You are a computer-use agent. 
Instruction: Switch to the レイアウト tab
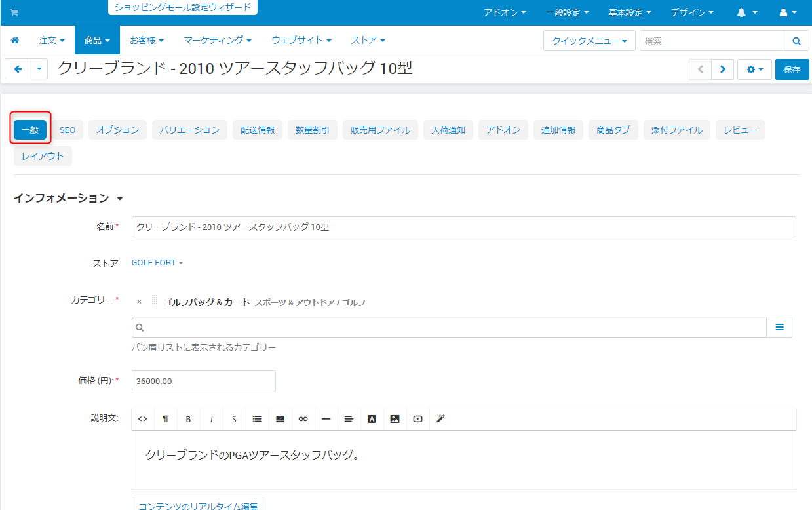click(x=43, y=156)
